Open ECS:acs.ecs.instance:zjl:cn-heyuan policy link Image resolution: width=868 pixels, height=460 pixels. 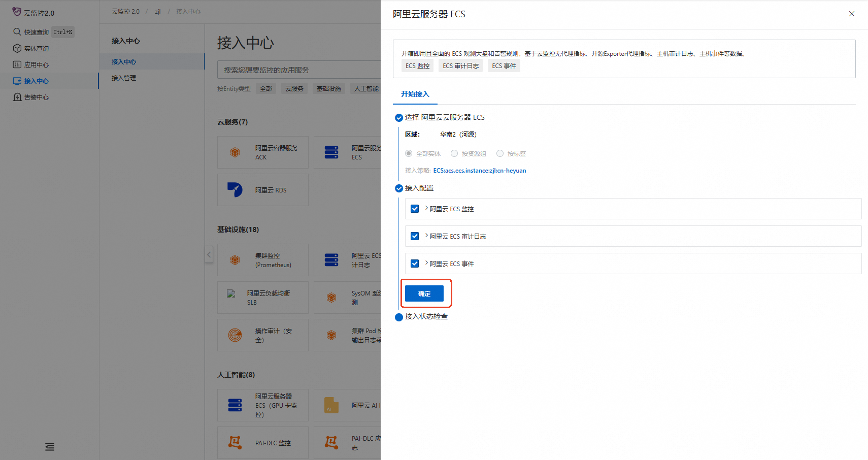pos(480,171)
